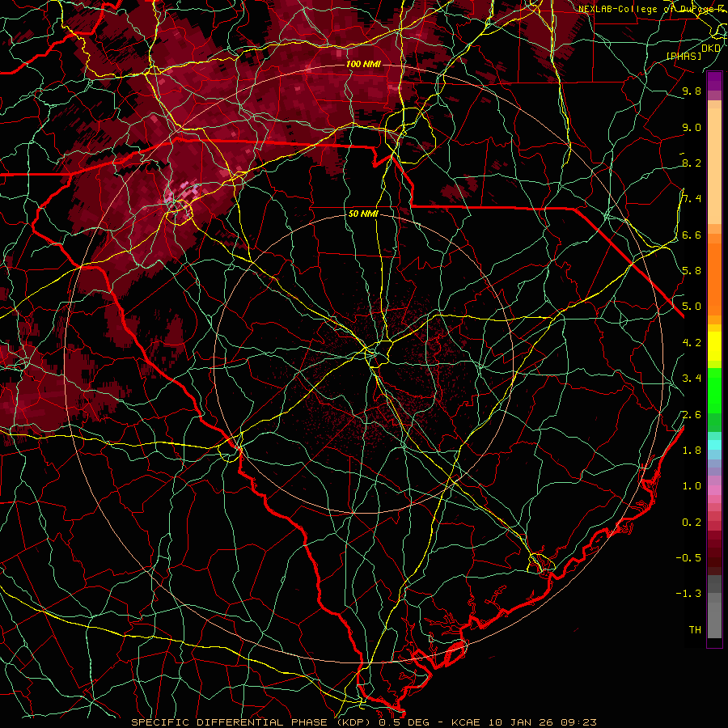Click the 50 NMI range ring label
The height and width of the screenshot is (728, 728).
pyautogui.click(x=363, y=214)
